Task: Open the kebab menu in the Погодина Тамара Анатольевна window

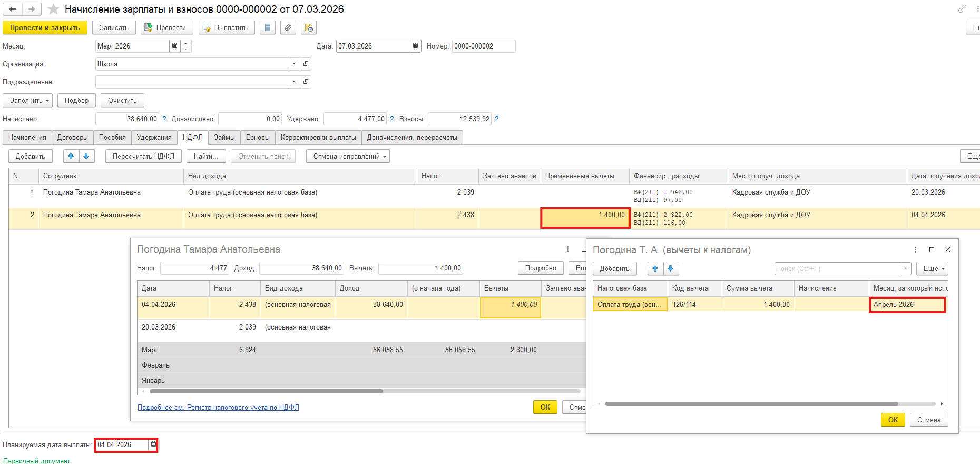Action: (x=567, y=249)
